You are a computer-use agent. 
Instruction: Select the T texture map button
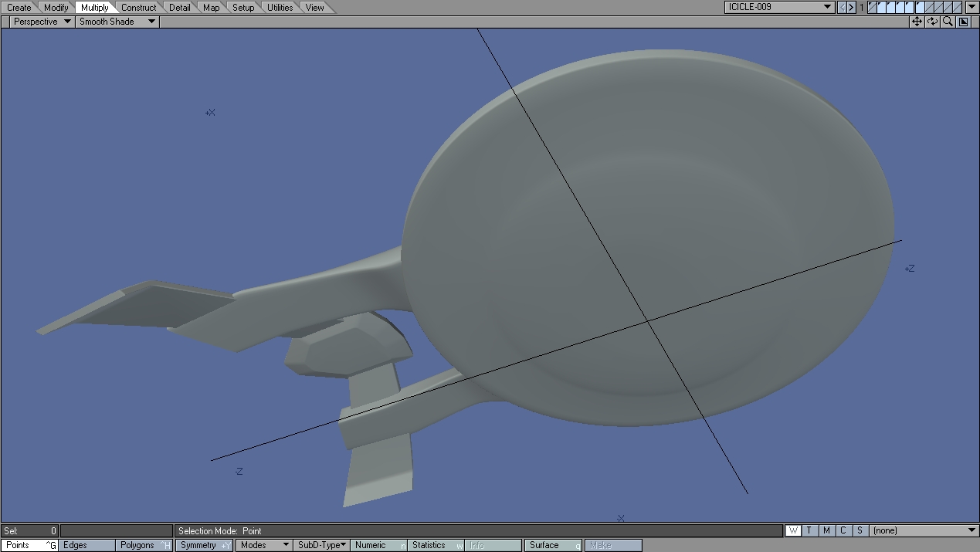point(809,530)
